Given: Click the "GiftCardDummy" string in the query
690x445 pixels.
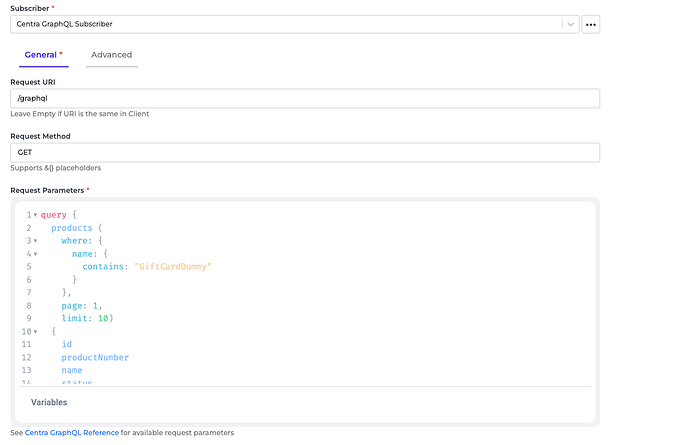Looking at the screenshot, I should point(173,267).
